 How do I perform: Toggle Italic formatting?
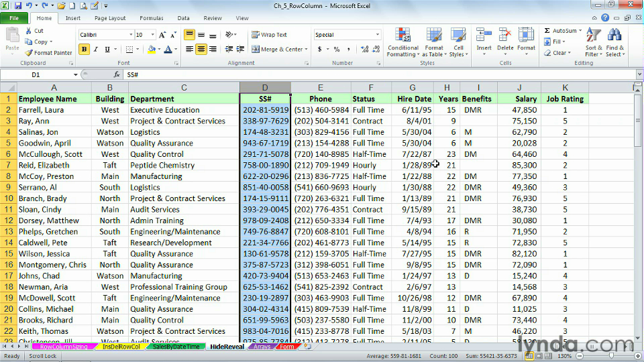(96, 49)
